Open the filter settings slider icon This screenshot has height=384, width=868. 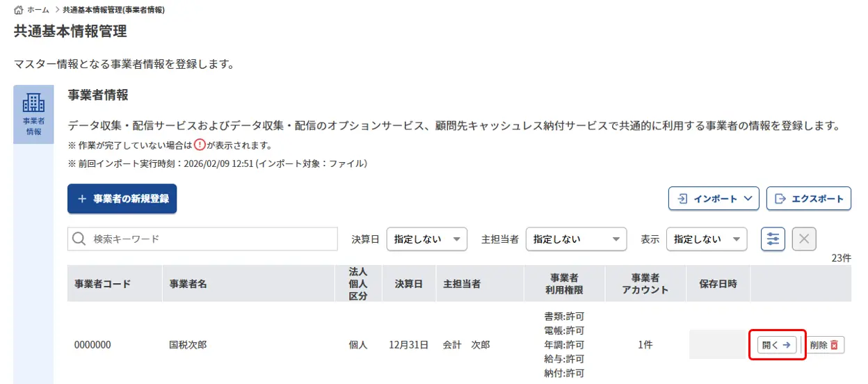point(773,239)
